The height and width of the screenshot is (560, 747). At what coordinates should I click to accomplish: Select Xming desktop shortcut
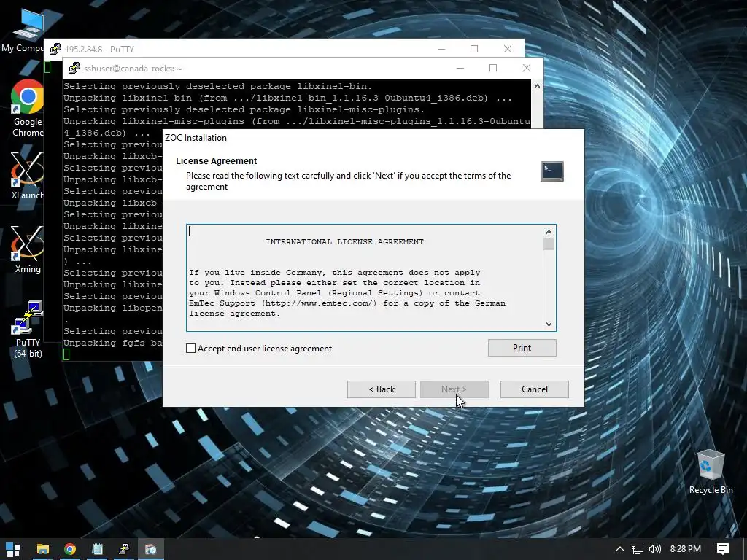27,250
